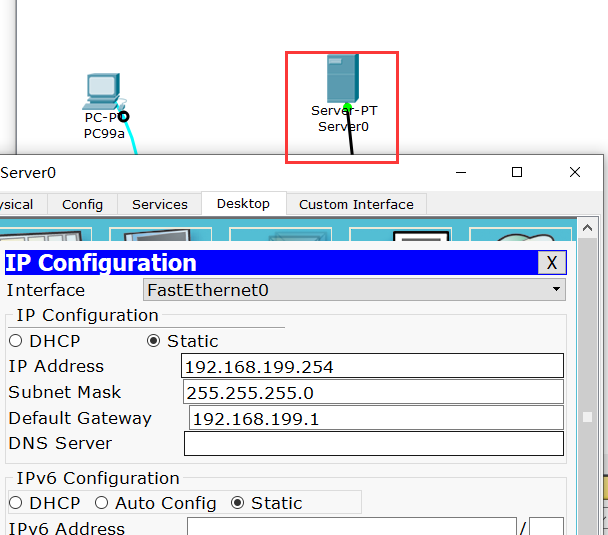Click the IP Address field 192.168.199.254
This screenshot has width=608, height=535.
(x=372, y=366)
